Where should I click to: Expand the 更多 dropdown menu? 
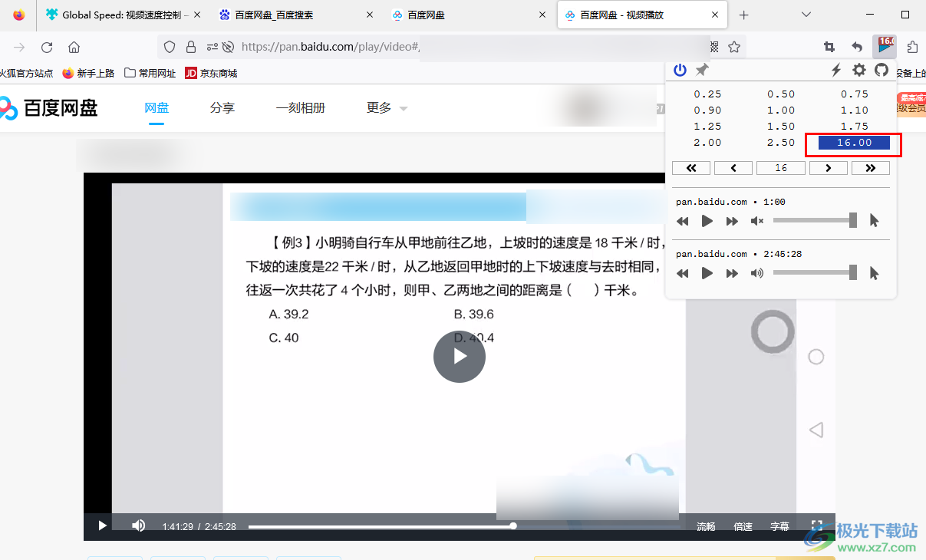[x=387, y=108]
